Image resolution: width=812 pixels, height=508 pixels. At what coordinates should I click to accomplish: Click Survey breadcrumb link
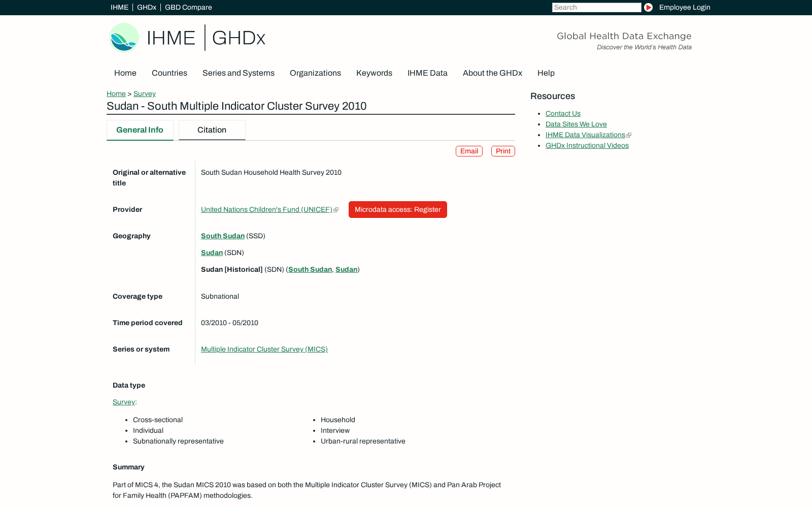tap(145, 93)
